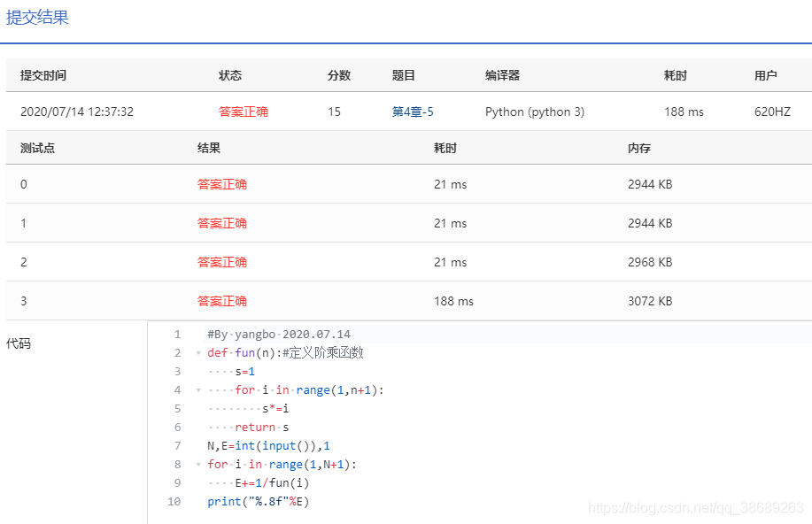
Task: Click the 188 ms time in test point 3
Action: coord(453,301)
